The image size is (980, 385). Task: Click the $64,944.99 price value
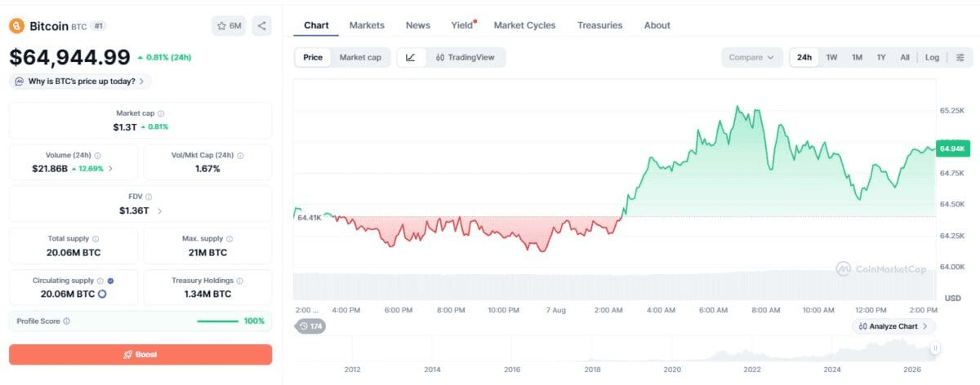click(69, 57)
